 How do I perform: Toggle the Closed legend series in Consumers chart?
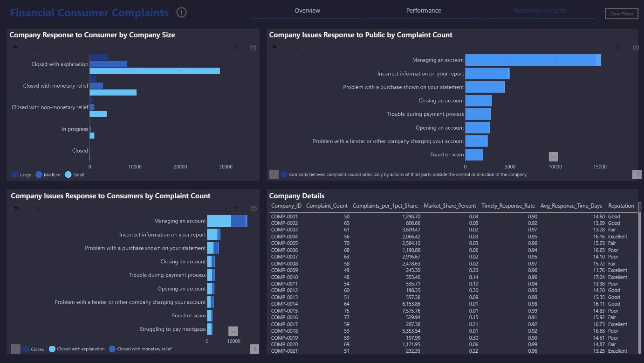[34, 349]
